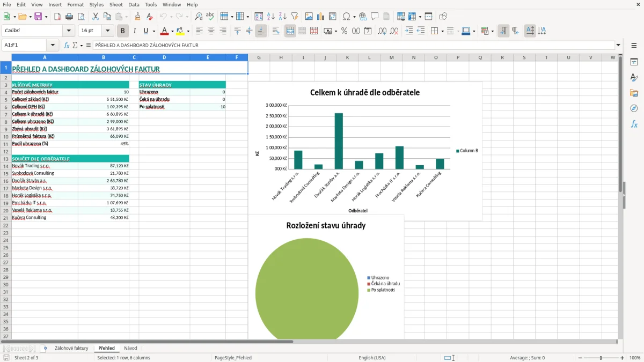This screenshot has height=362, width=644.
Task: Toggle Wrap Text button
Action: (276, 31)
